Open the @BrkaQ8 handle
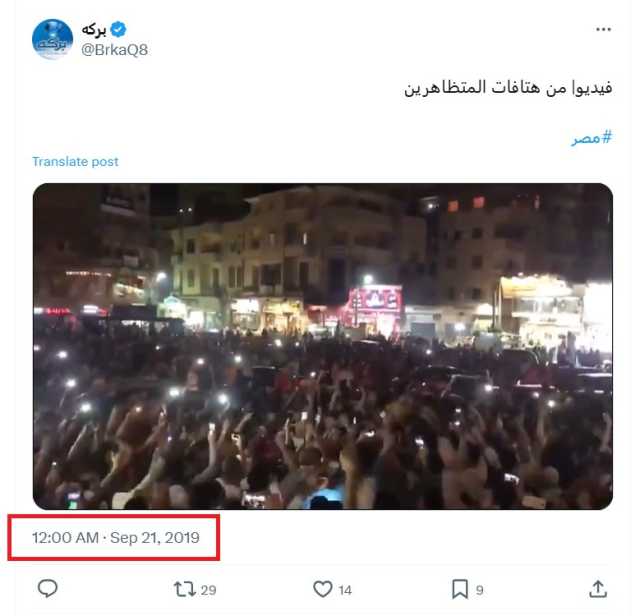The width and height of the screenshot is (640, 616). tap(115, 50)
